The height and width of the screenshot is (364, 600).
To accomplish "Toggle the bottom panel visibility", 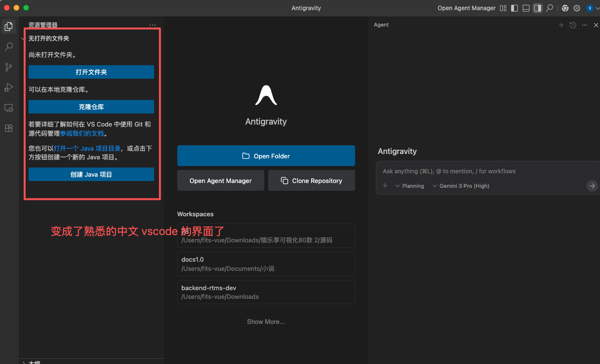I will [526, 8].
